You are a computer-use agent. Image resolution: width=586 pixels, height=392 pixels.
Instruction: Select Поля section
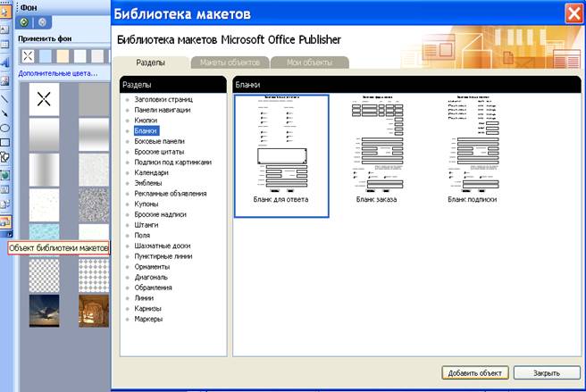(142, 236)
